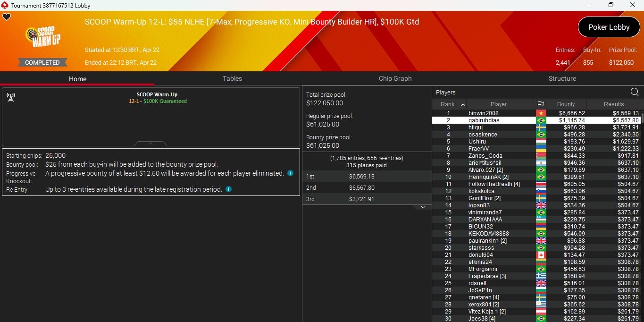Image resolution: width=644 pixels, height=322 pixels.
Task: Select player BIGUN32 row
Action: 536,227
